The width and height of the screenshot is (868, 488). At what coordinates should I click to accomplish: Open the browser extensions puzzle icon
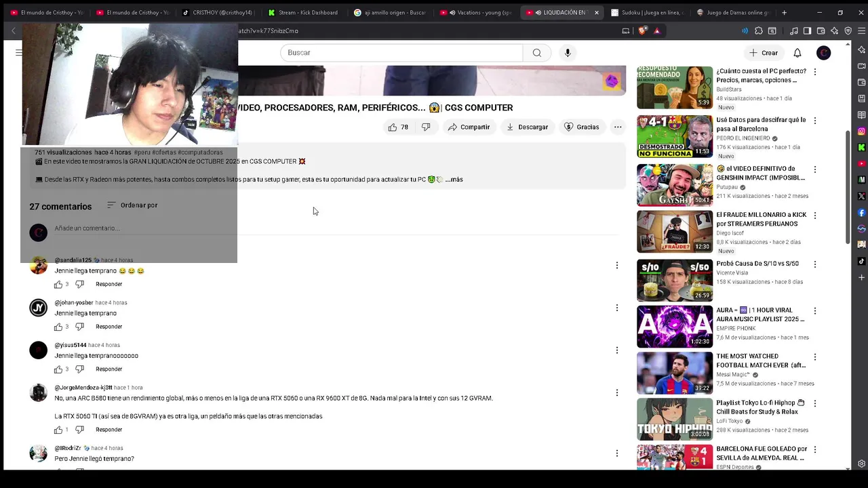759,30
